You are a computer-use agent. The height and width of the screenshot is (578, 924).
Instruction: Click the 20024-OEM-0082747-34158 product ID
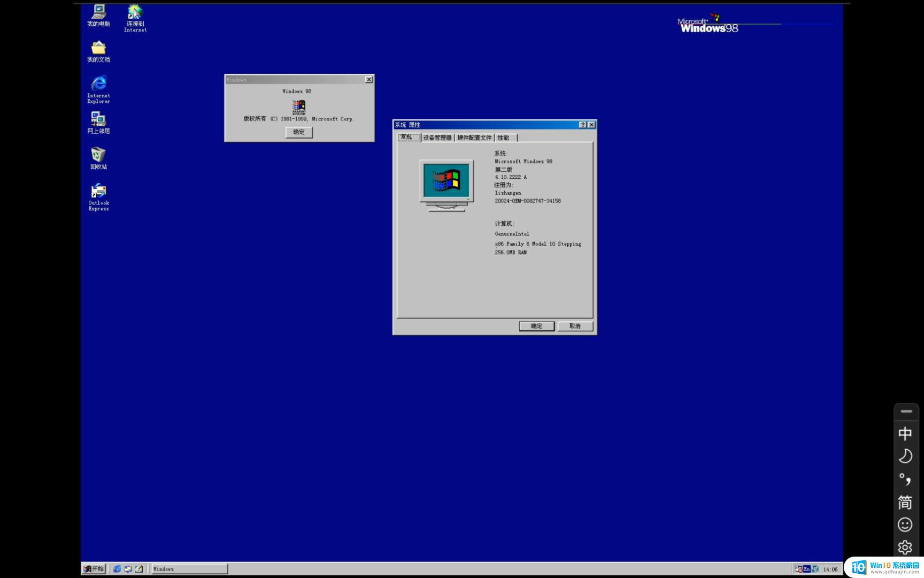[528, 201]
